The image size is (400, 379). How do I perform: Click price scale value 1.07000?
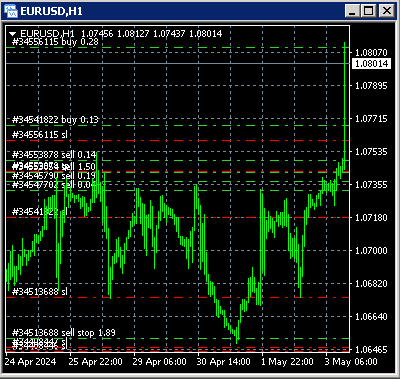[x=371, y=251]
